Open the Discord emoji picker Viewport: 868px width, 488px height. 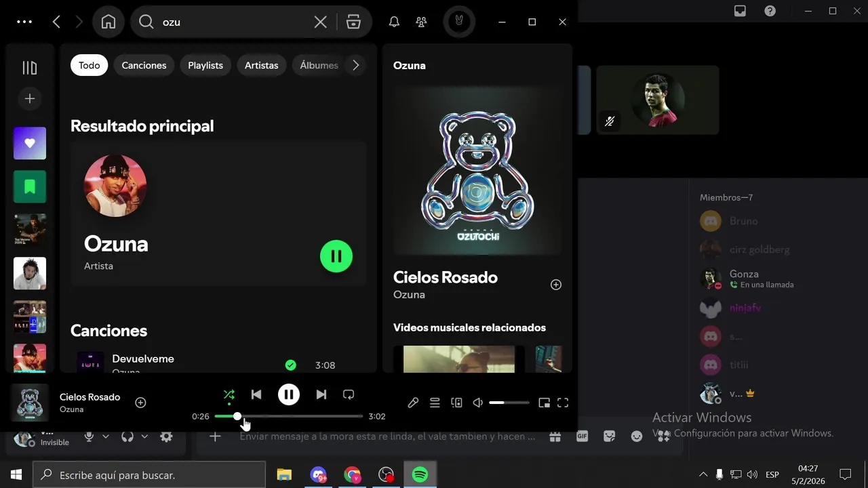pyautogui.click(x=637, y=437)
